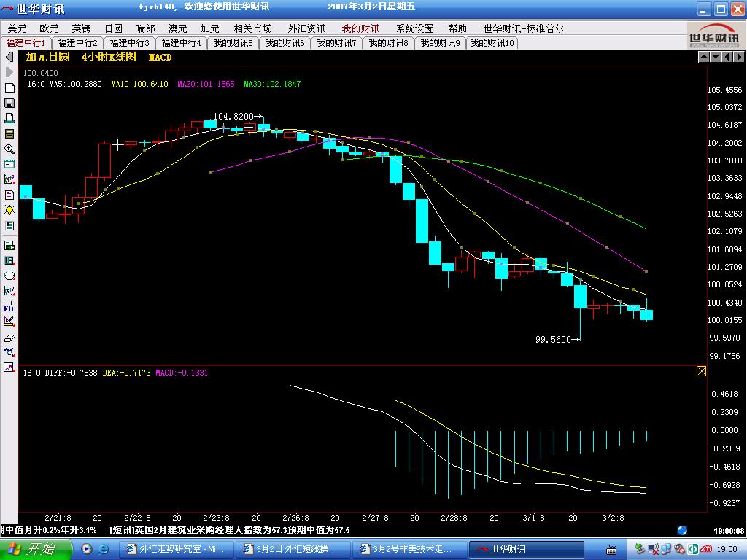Click the up triangle chart navigation button
This screenshot has width=747, height=560.
(704, 57)
